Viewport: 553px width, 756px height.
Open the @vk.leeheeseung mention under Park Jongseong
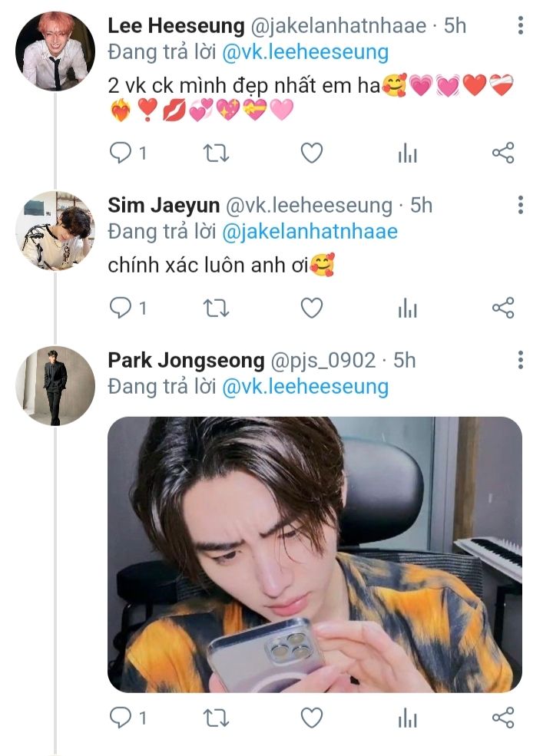[x=305, y=386]
